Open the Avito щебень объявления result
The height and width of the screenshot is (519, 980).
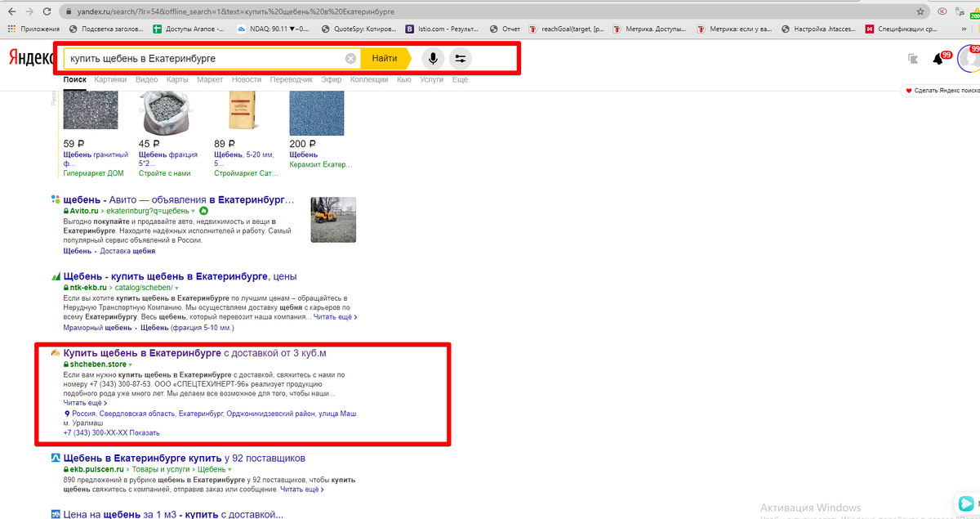[178, 199]
